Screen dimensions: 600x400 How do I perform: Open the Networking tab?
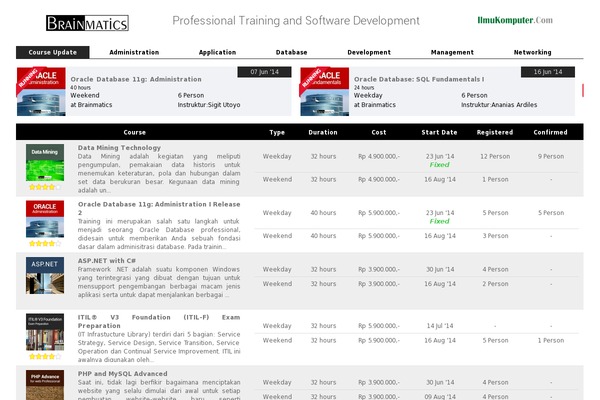(532, 52)
